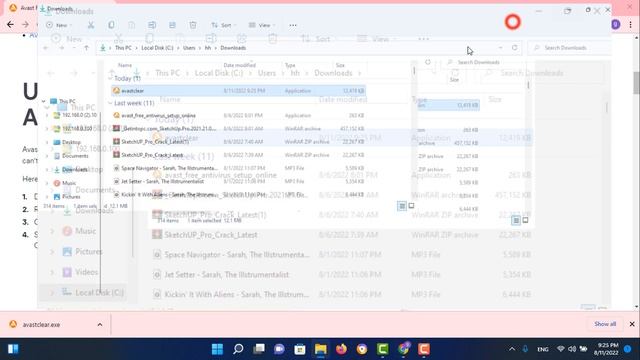
Task: Collapse the Last week (11) group
Action: point(110,103)
